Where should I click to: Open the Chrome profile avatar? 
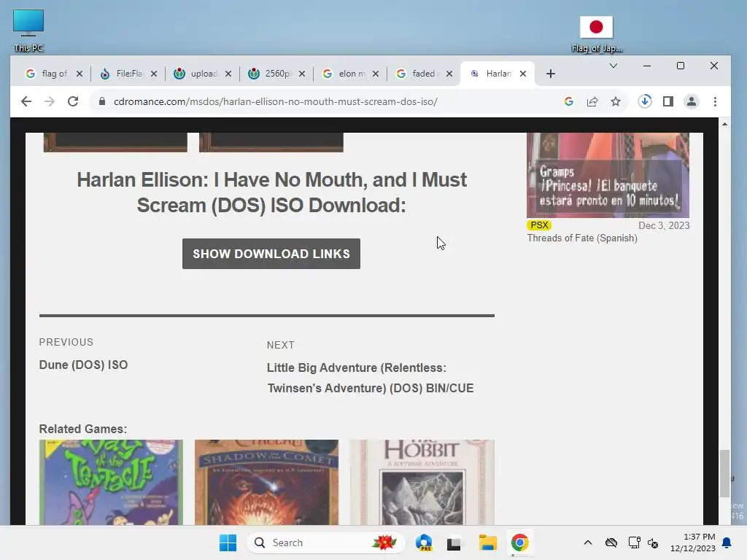click(x=692, y=101)
